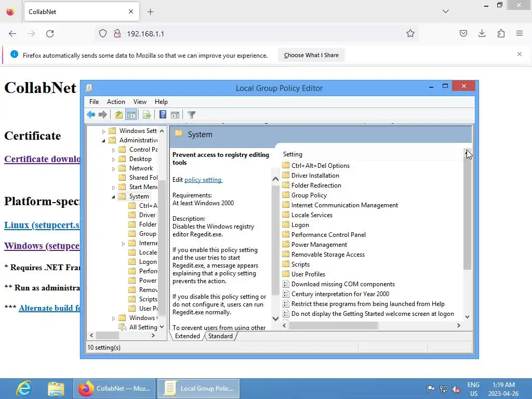
Task: Click description pane scroll down arrow
Action: click(x=275, y=318)
